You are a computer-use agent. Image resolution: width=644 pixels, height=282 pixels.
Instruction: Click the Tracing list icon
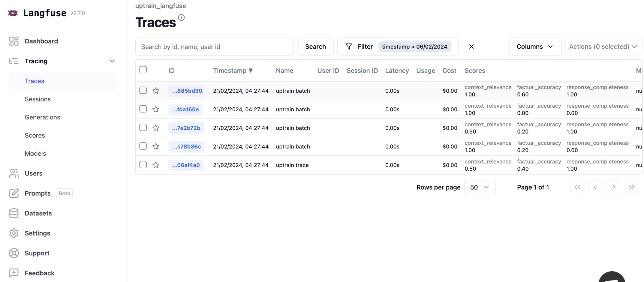[14, 61]
